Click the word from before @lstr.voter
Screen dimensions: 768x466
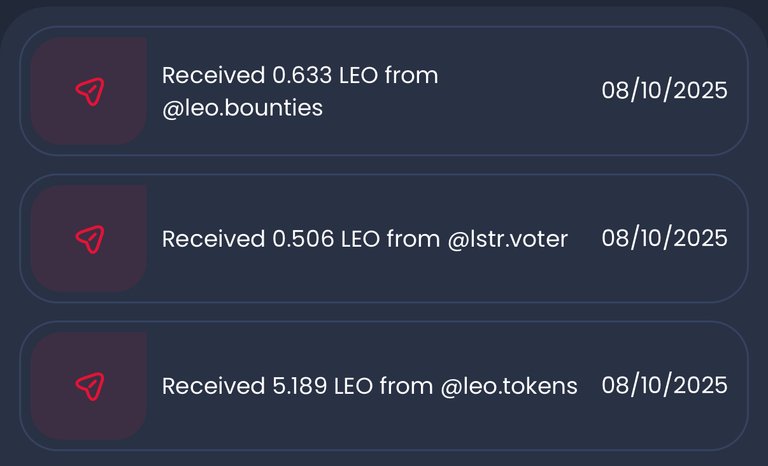[x=413, y=239]
